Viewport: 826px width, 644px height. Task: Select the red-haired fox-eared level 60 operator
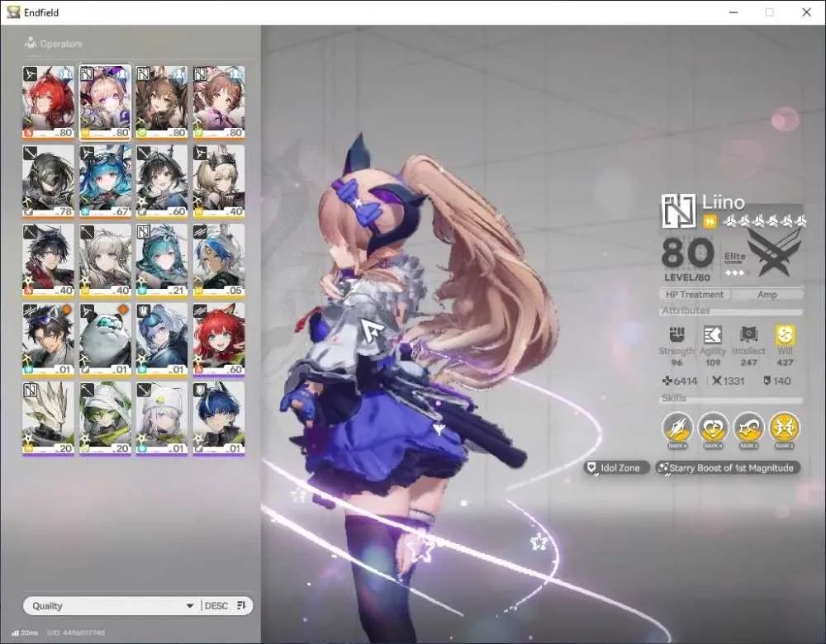tap(219, 339)
